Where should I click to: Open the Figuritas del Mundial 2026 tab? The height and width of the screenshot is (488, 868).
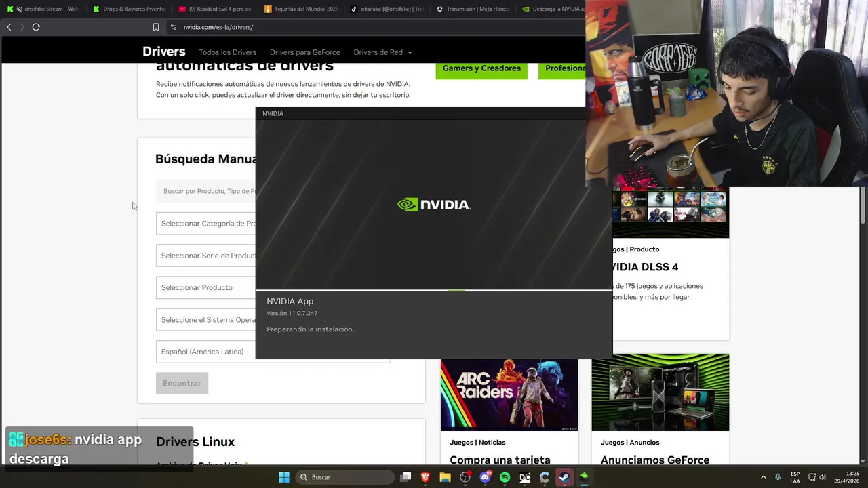pyautogui.click(x=302, y=9)
